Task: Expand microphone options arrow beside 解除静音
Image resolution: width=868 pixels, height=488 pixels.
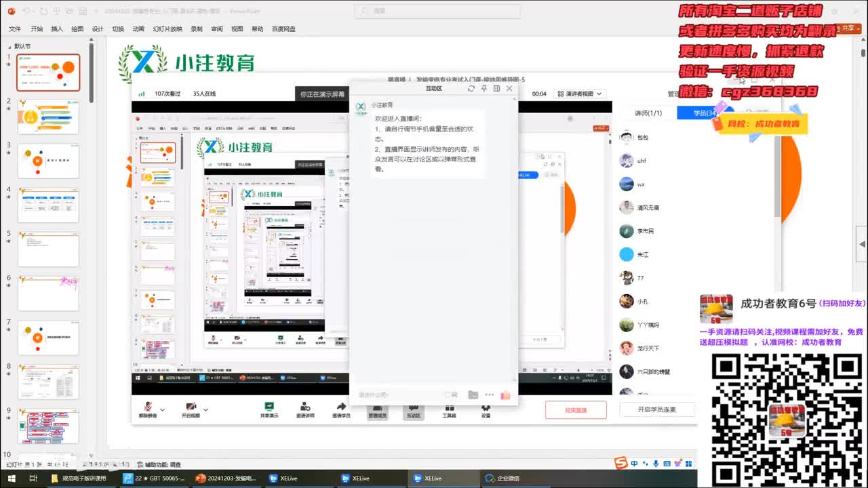Action: coord(163,409)
